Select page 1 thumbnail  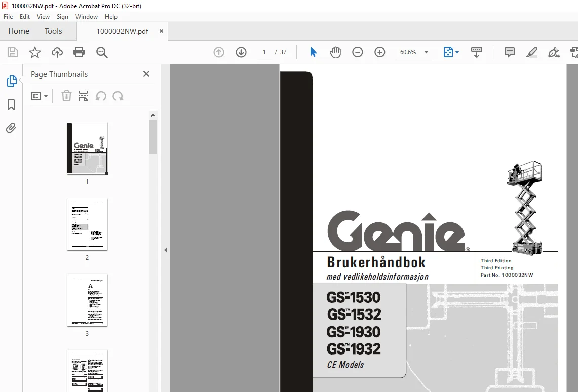click(x=87, y=148)
